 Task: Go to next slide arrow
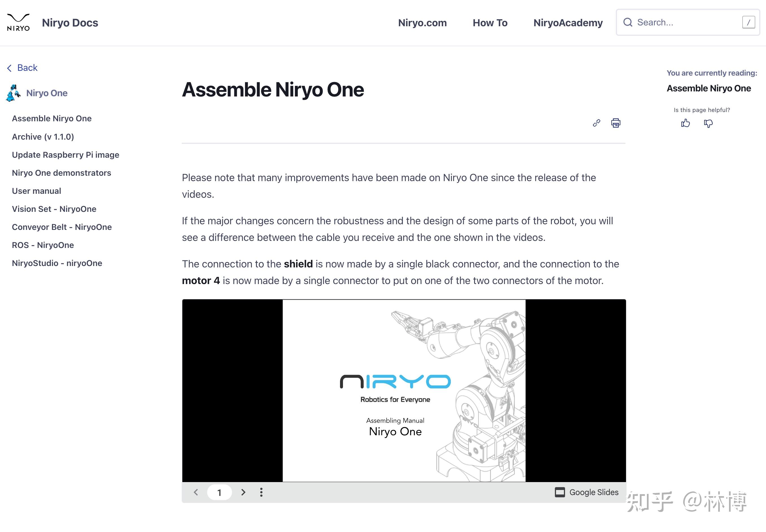243,492
